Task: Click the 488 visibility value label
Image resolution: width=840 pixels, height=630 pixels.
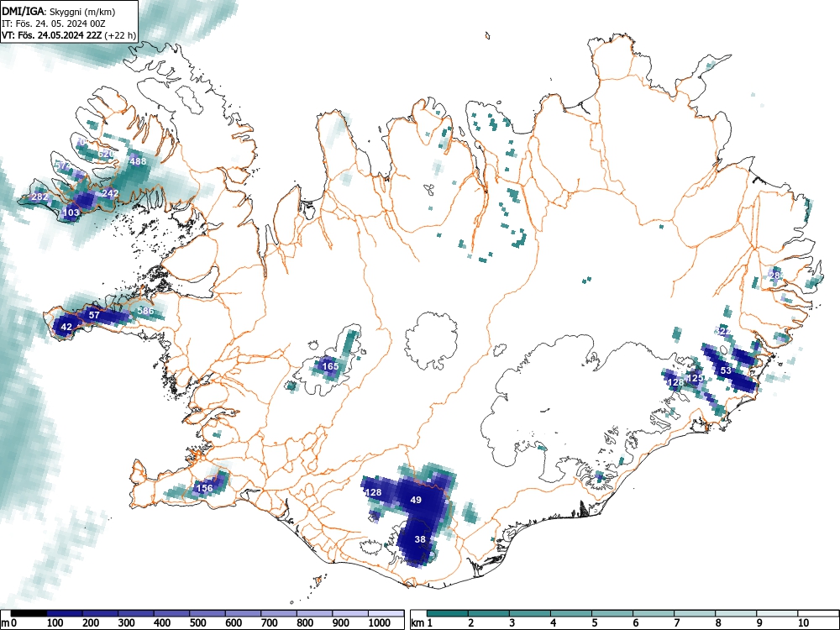Action: 139,161
